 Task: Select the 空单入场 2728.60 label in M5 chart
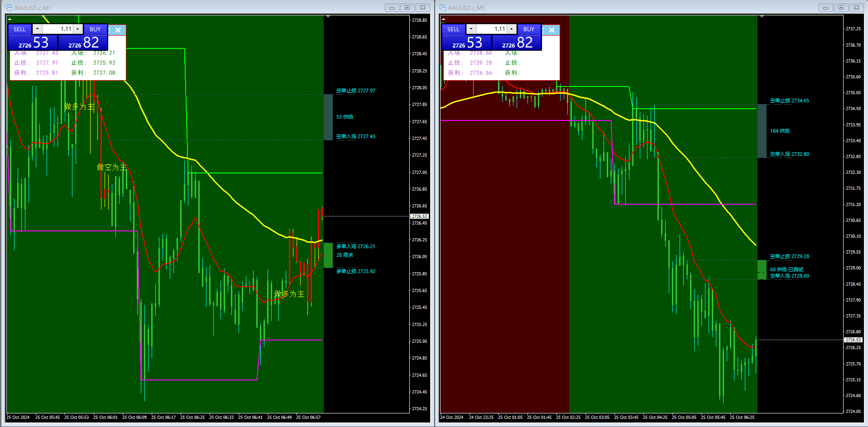[x=789, y=276]
